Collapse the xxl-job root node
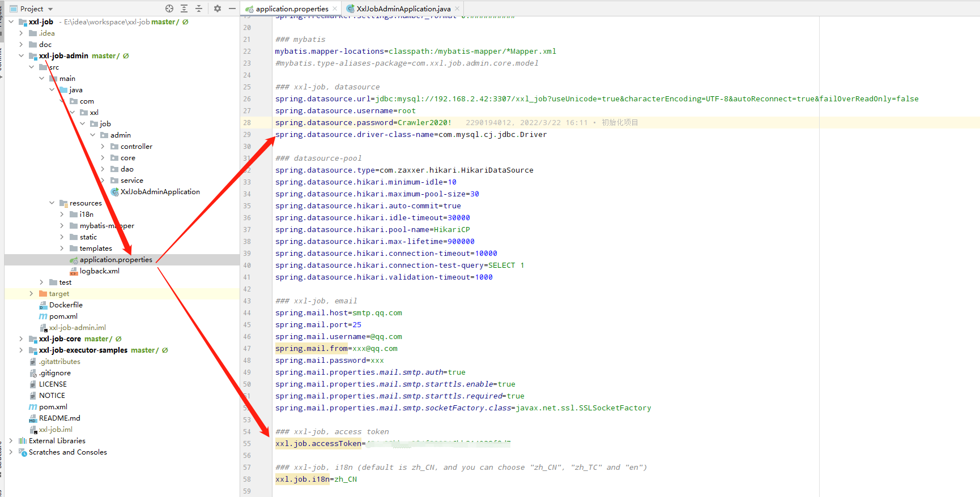Image resolution: width=980 pixels, height=497 pixels. coord(11,22)
